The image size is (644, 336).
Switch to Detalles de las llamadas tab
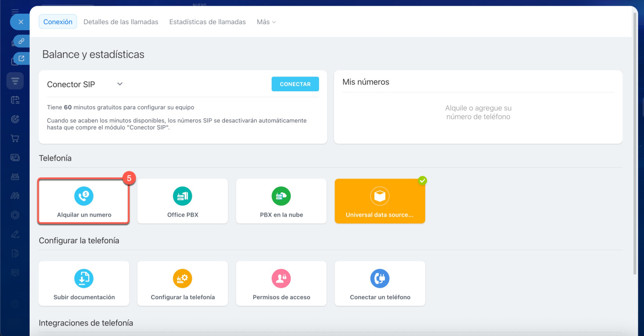pos(121,22)
